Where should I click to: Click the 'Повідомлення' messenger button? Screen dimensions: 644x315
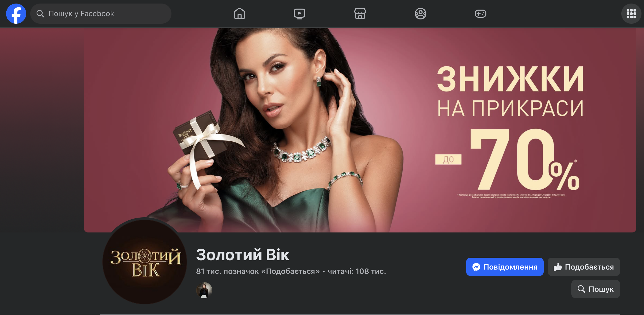point(505,267)
